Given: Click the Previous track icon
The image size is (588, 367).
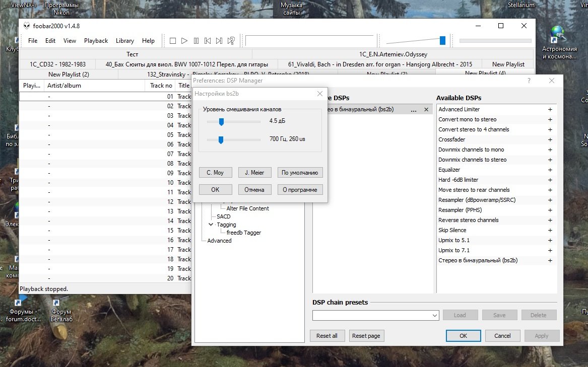Looking at the screenshot, I should [x=208, y=40].
